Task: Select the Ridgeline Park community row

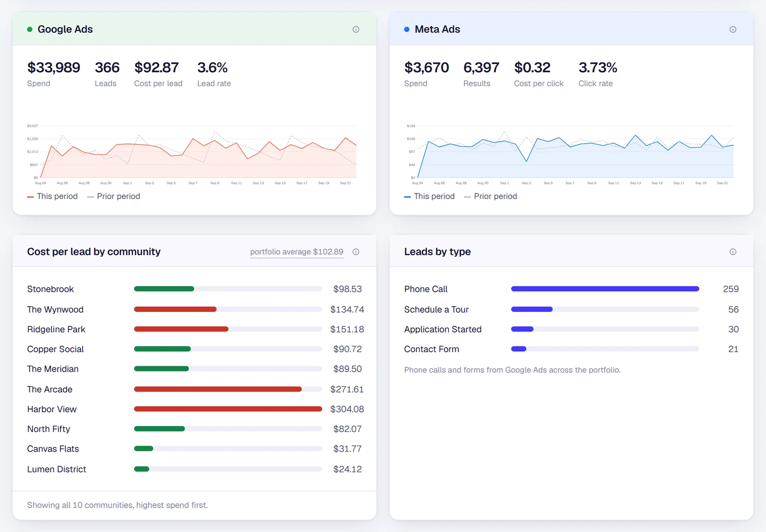Action: (x=195, y=329)
